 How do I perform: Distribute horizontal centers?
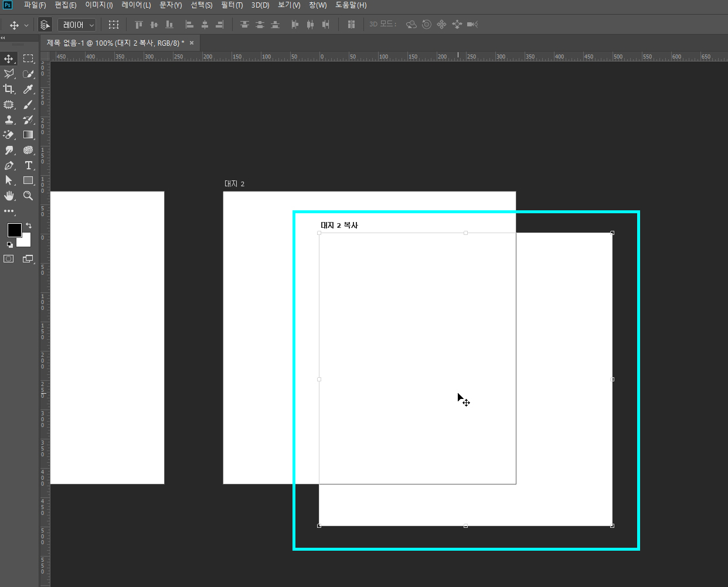310,25
